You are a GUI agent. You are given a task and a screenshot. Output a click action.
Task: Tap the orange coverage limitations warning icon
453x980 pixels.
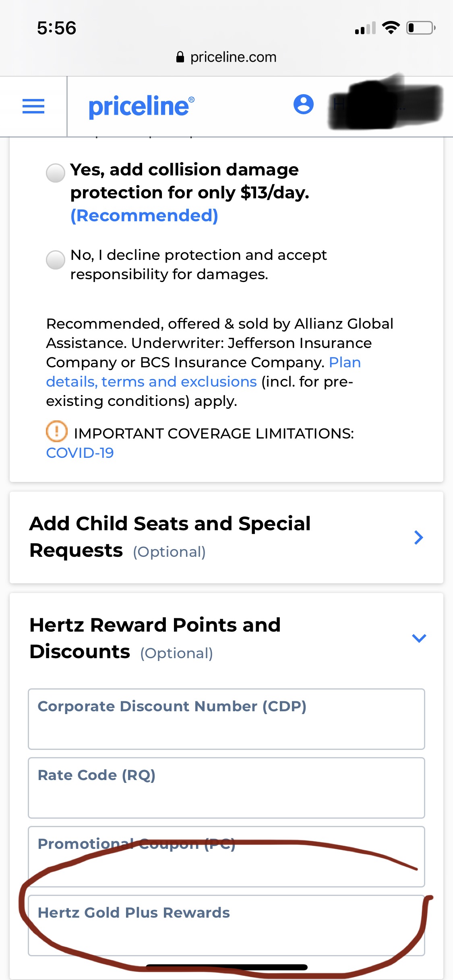57,431
